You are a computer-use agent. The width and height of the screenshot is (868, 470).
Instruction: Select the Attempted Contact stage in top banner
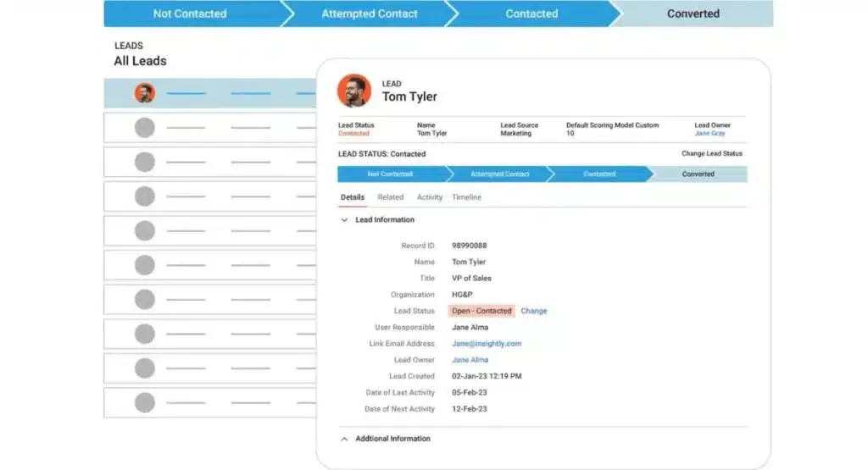point(370,14)
